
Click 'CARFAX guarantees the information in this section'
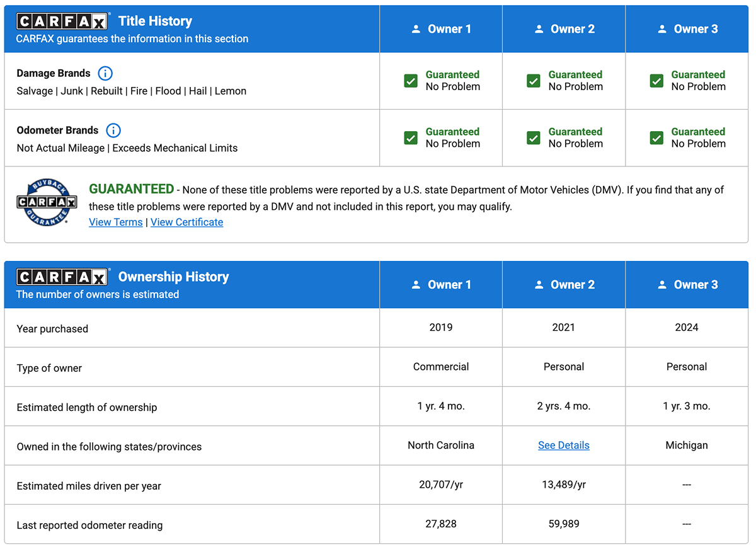(132, 38)
